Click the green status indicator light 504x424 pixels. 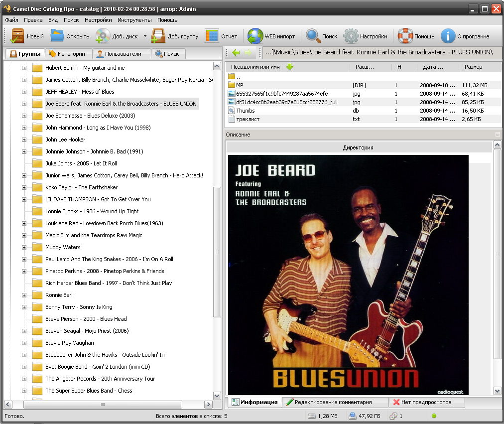click(x=434, y=416)
